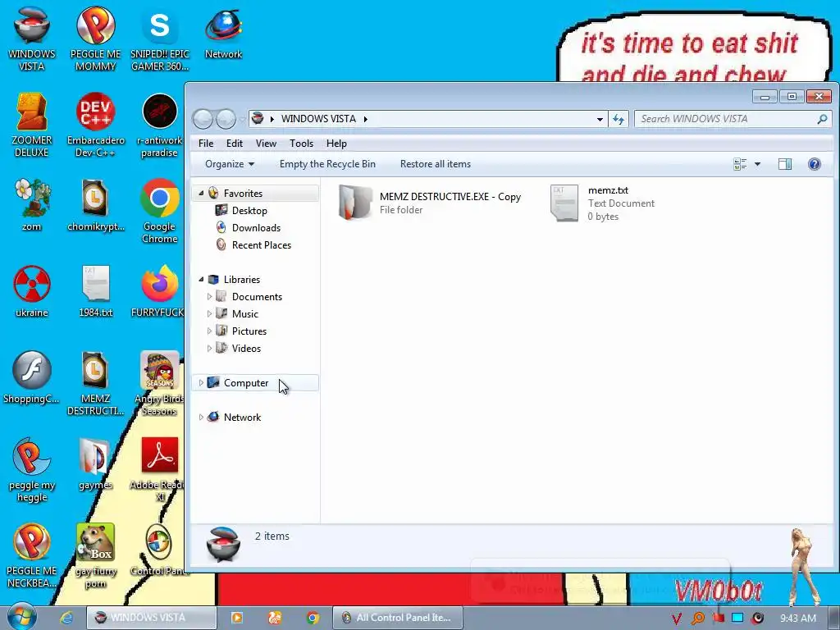Image resolution: width=840 pixels, height=630 pixels.
Task: Click Empty the Recycle Bin
Action: click(x=327, y=164)
